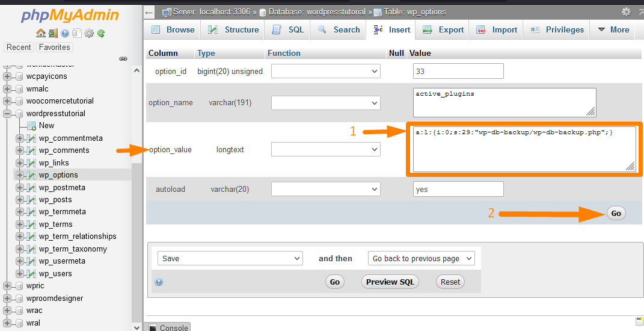This screenshot has height=331, width=644.
Task: Click wp_terms table icon
Action: click(x=31, y=224)
